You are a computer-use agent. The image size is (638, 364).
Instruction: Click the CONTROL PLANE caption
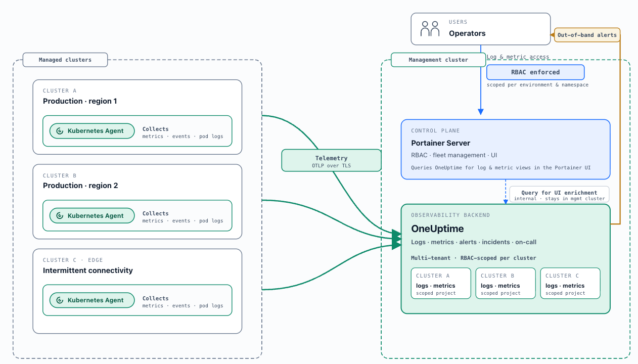[435, 130]
